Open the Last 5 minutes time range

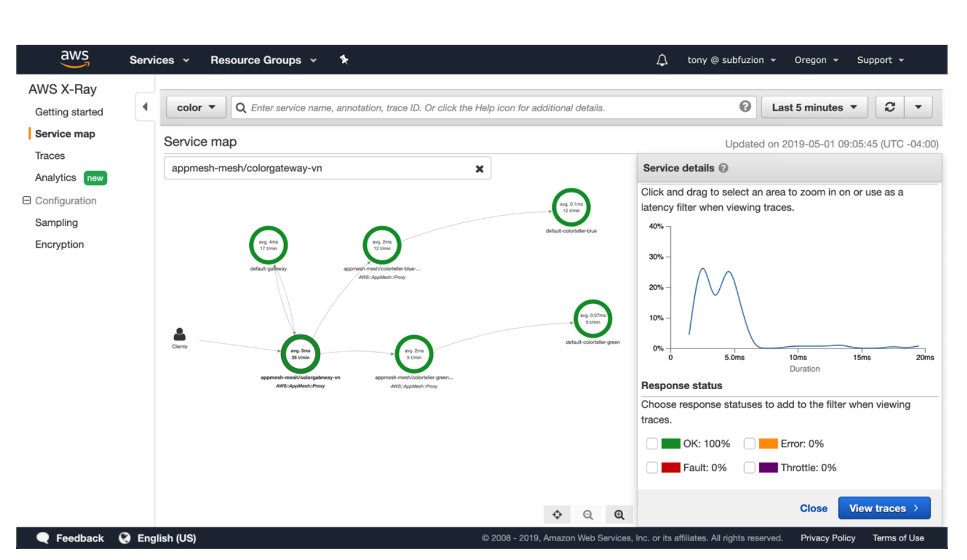(x=814, y=107)
